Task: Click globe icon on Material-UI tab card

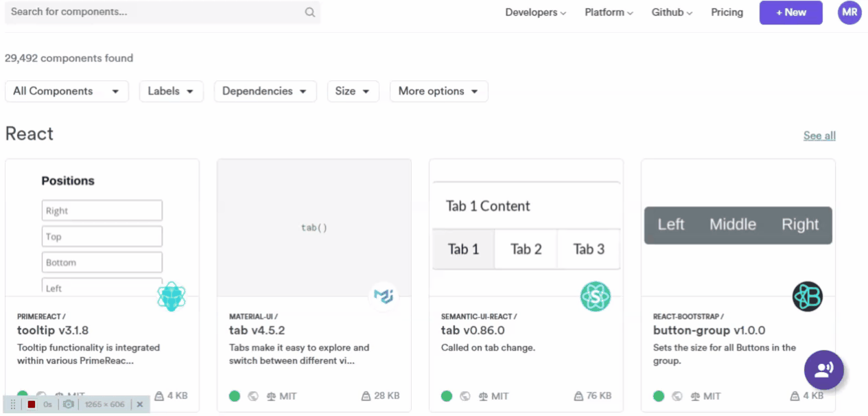Action: pyautogui.click(x=253, y=396)
